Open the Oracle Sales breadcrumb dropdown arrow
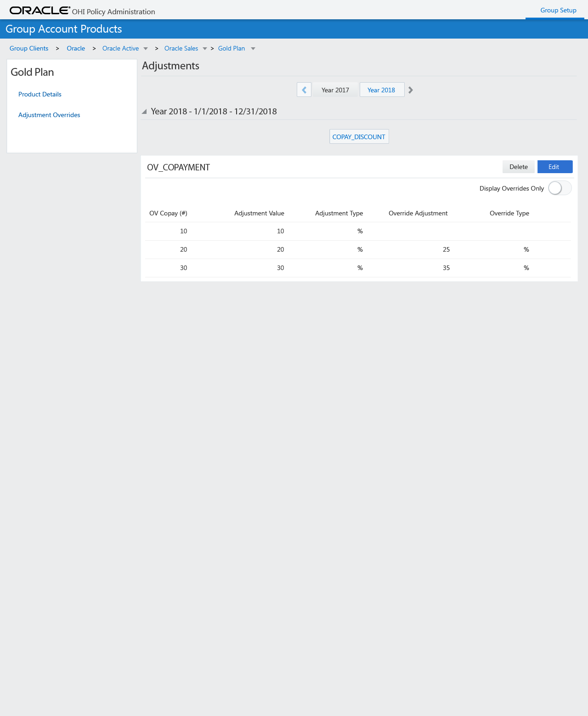The height and width of the screenshot is (716, 588). tap(205, 49)
